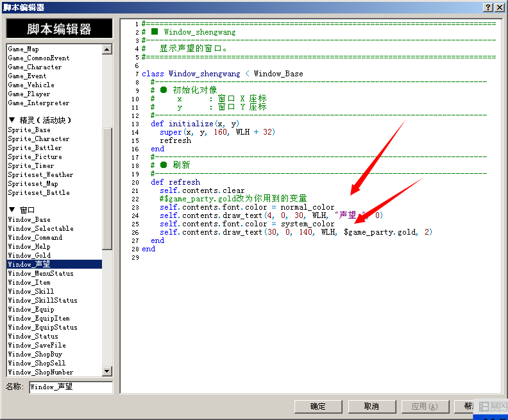Click $game_party.gold in line 26

(x=380, y=232)
